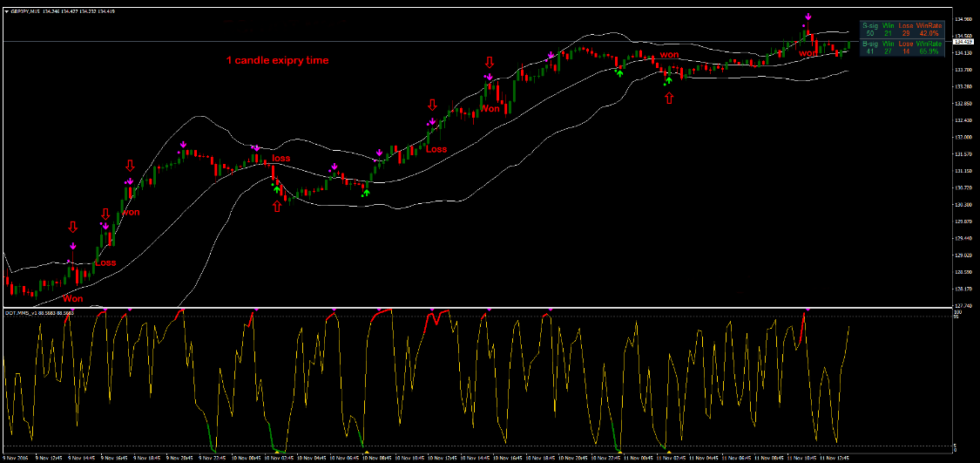Click the sell Lose count 29
980x463 pixels.
tap(906, 33)
